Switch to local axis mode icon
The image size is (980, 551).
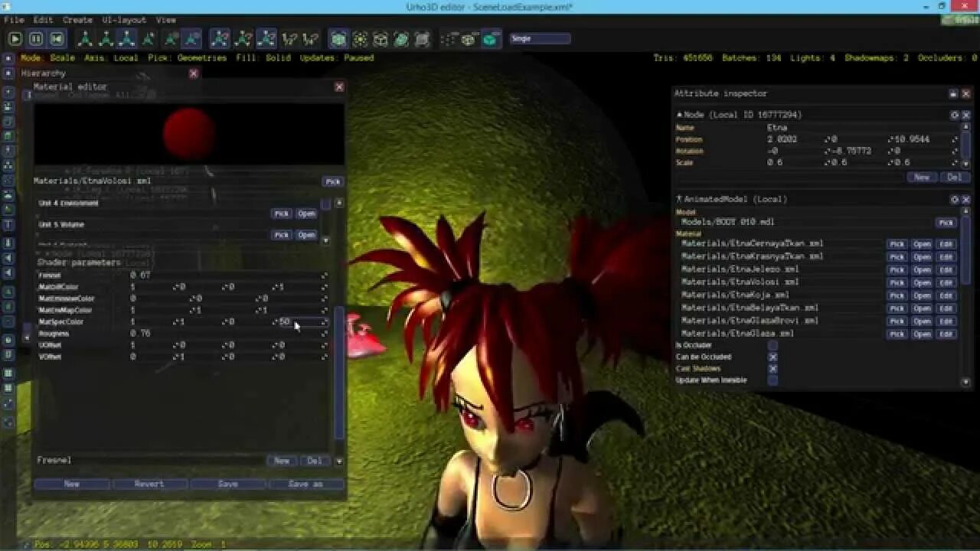[192, 38]
